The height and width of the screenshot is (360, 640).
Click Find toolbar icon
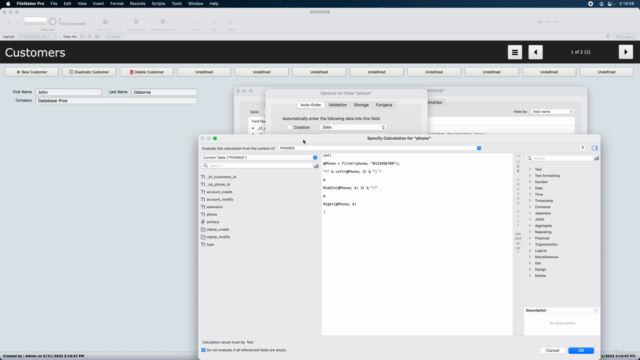[193, 22]
